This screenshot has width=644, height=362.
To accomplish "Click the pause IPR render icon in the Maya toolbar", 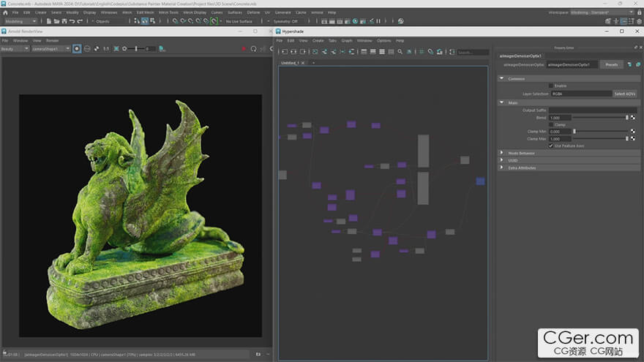I will (x=378, y=21).
